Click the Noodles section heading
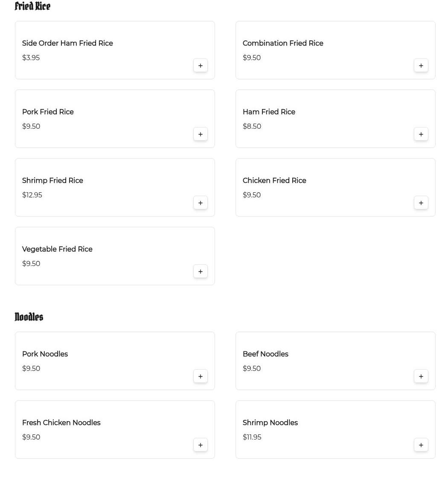 pyautogui.click(x=29, y=317)
